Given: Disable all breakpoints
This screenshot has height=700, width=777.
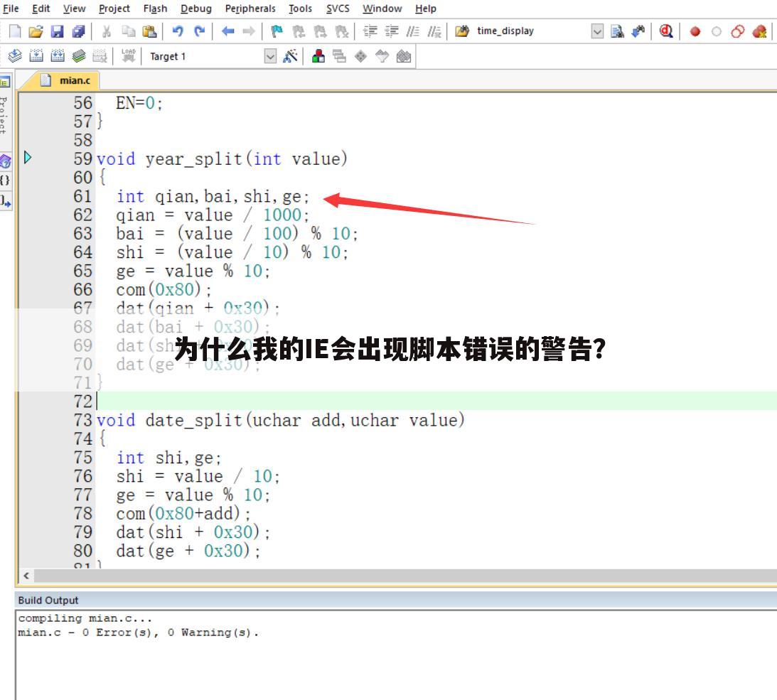Looking at the screenshot, I should coord(738,32).
